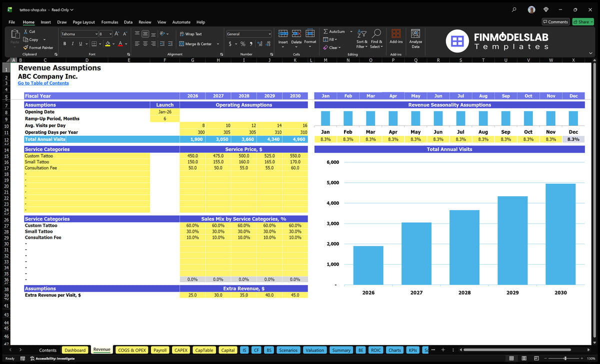Open the Find & Select dropdown
The width and height of the screenshot is (600, 364).
pyautogui.click(x=376, y=39)
